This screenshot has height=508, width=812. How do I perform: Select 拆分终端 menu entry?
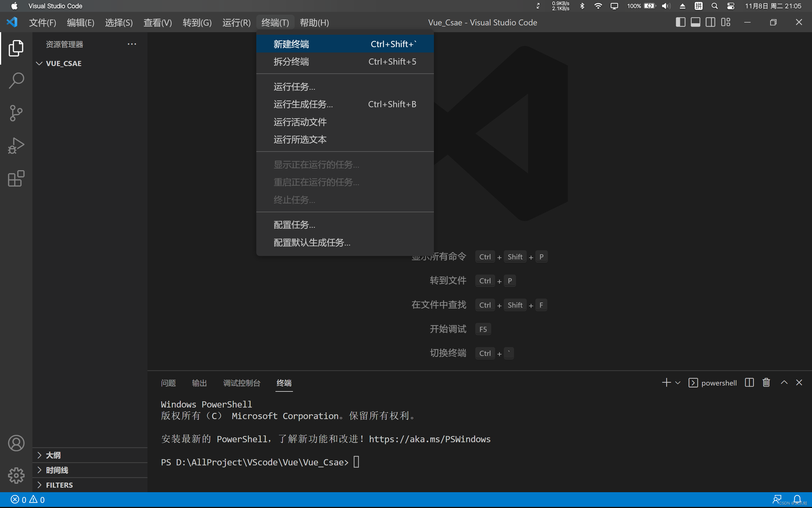345,62
